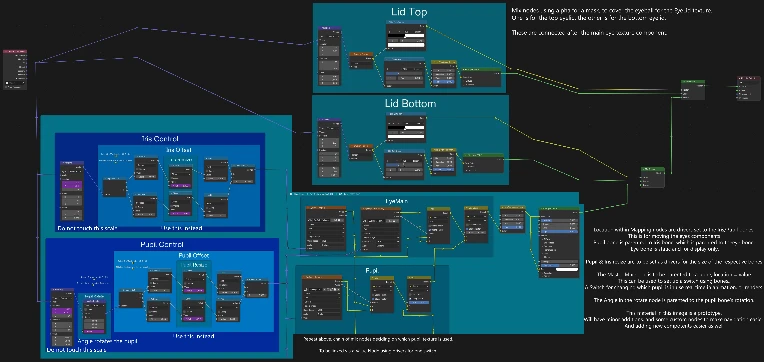Select the Mapping node in Pupil Control
Screen dimensions: 764x362
point(62,317)
